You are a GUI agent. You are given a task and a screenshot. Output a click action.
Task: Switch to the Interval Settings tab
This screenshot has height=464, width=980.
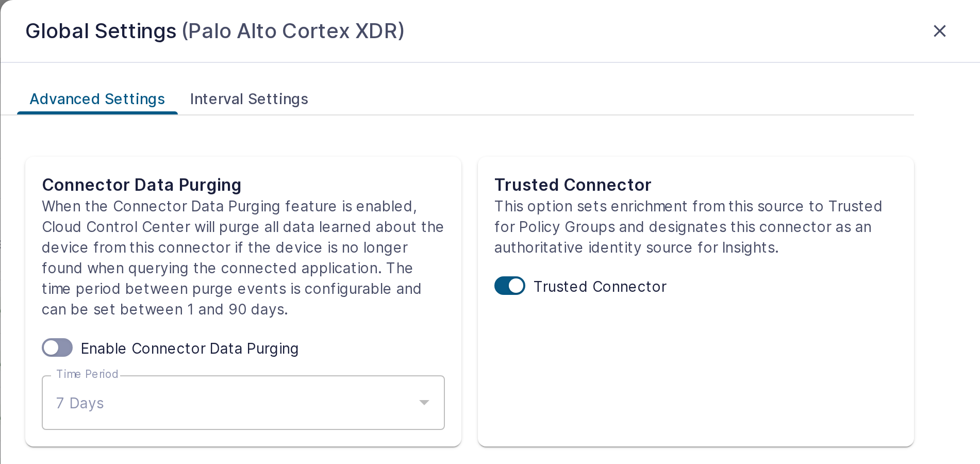pos(249,99)
